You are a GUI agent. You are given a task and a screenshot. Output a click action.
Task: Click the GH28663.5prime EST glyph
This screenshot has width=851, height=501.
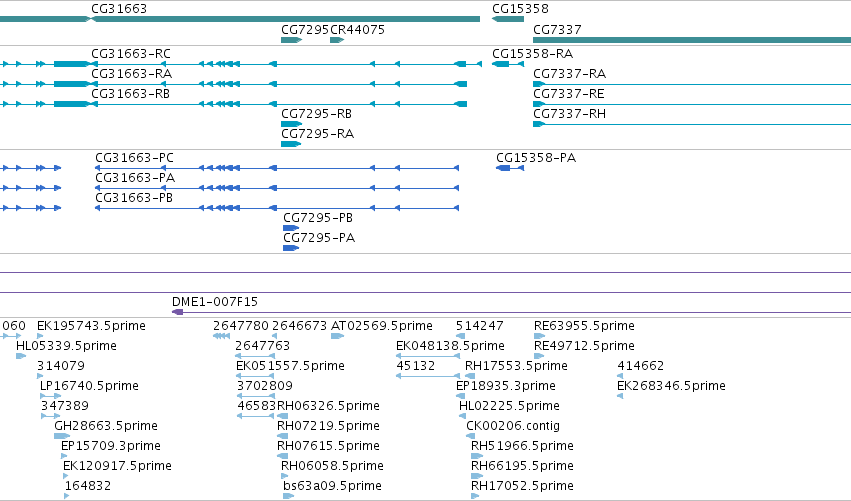(x=62, y=436)
